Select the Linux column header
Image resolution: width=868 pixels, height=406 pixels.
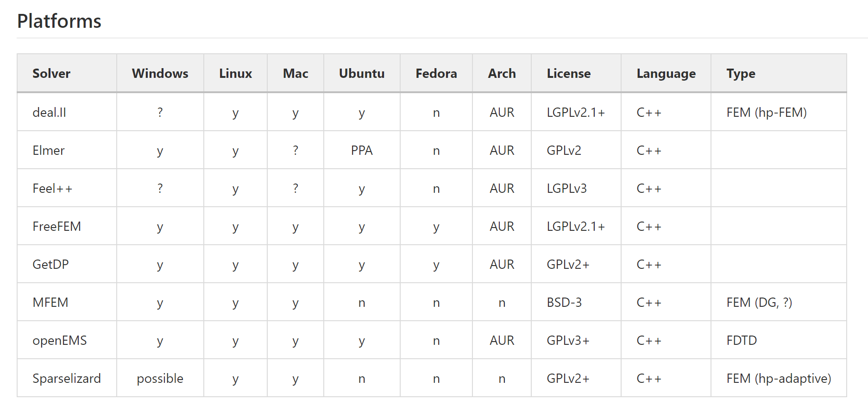click(236, 74)
